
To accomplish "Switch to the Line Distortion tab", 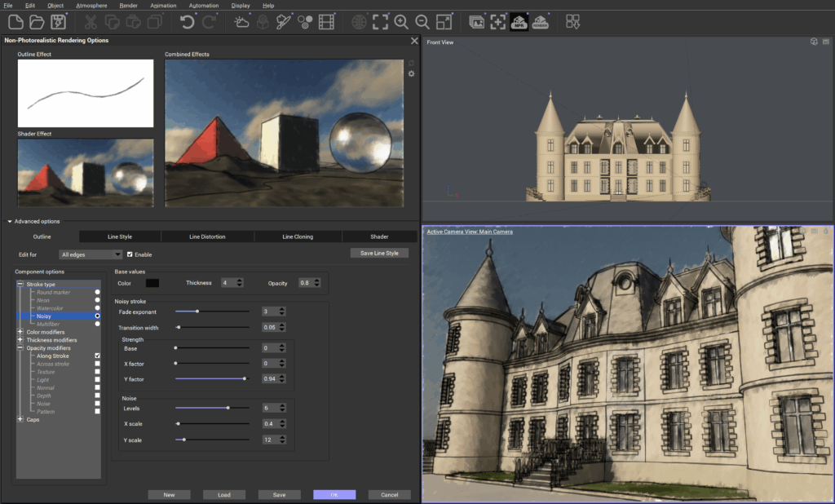I will (x=207, y=237).
